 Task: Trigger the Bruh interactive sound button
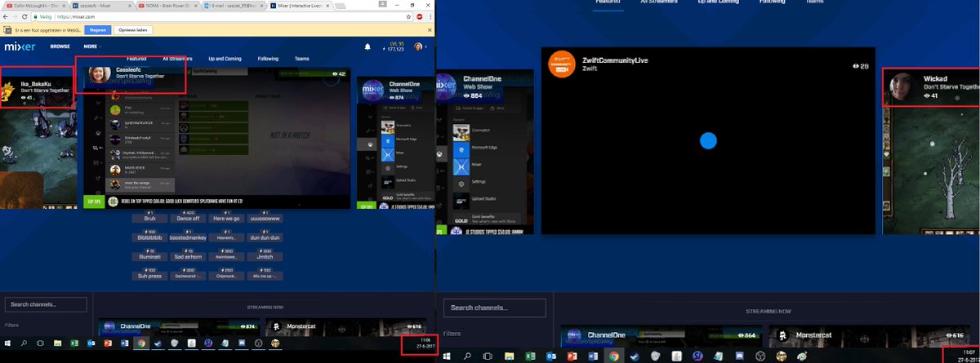click(x=149, y=217)
